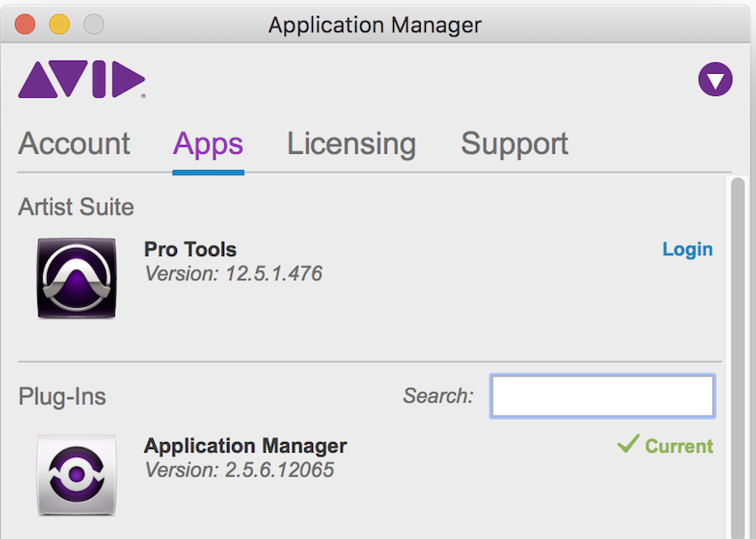Click the Version: 2.5.6.12065 text
The width and height of the screenshot is (756, 539).
point(239,470)
